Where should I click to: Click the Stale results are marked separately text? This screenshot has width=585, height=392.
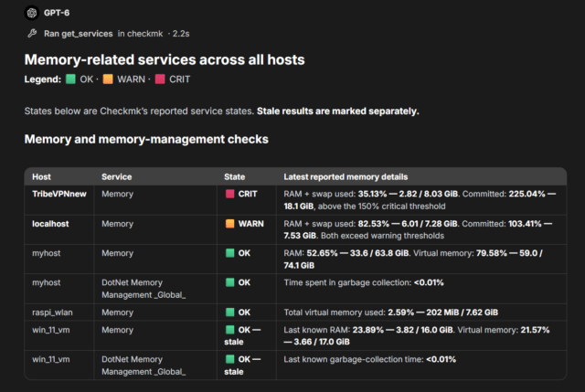[x=338, y=111]
